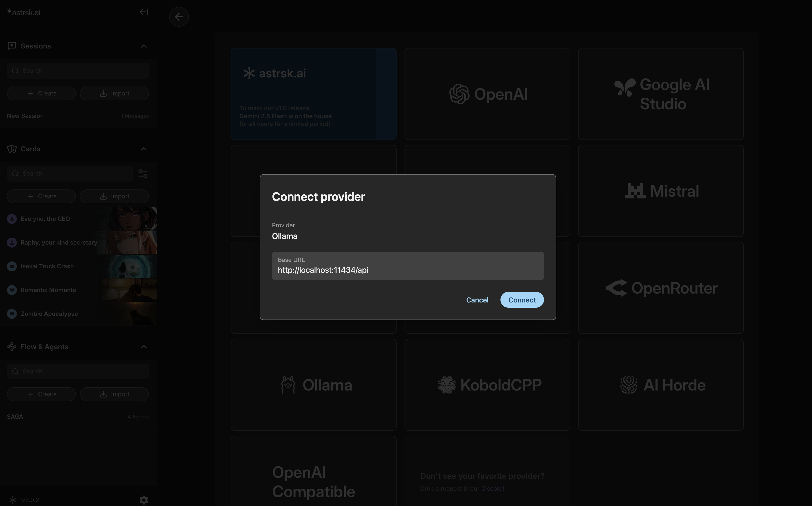The width and height of the screenshot is (812, 506).
Task: Edit the Base URL input field
Action: [x=407, y=266]
